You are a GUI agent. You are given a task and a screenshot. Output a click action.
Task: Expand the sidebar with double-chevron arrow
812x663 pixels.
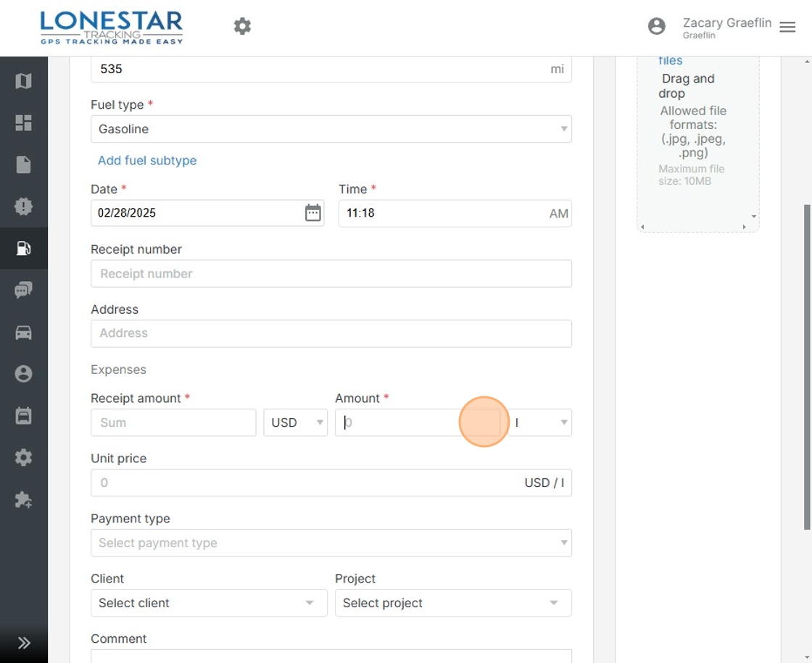point(23,643)
